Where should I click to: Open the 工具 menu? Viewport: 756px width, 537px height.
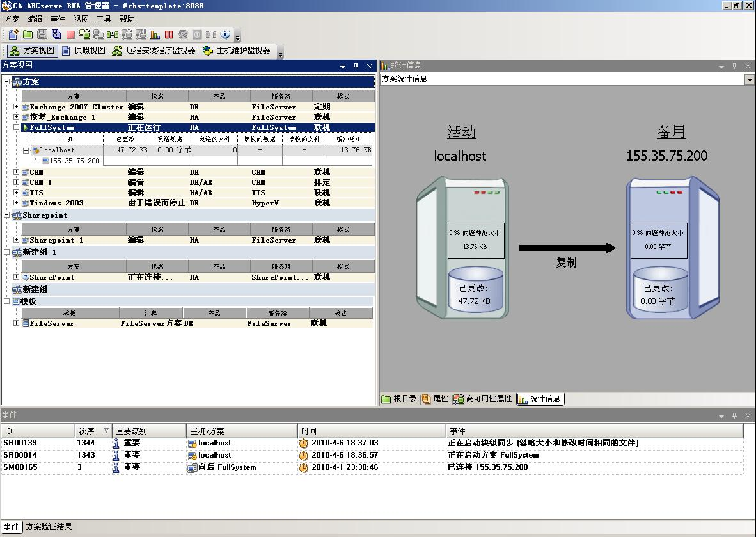pyautogui.click(x=104, y=19)
